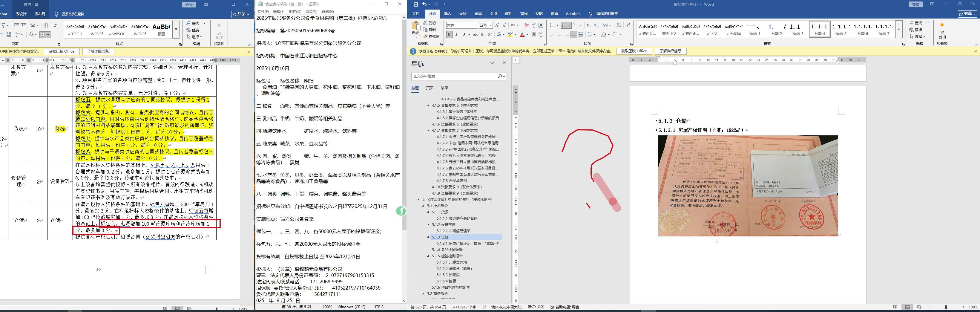Apply character border in right Word ribbon

541,25
